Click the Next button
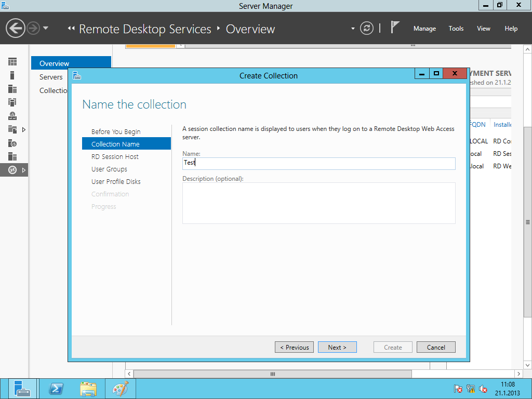 [337, 347]
